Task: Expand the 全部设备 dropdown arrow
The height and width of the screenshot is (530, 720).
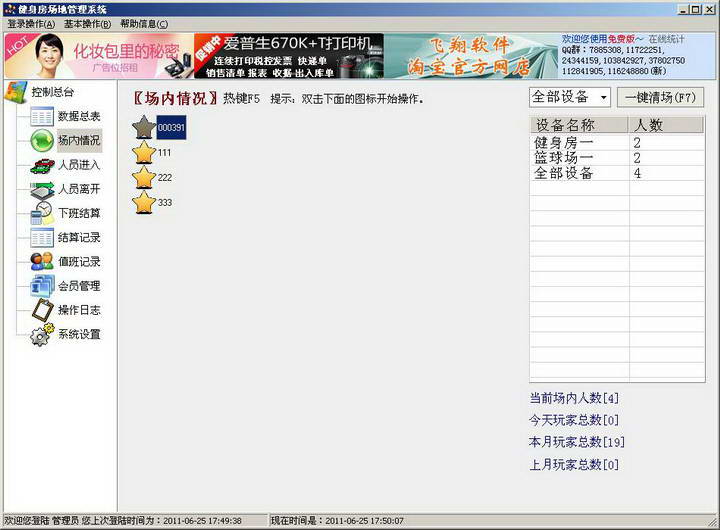Action: (603, 97)
